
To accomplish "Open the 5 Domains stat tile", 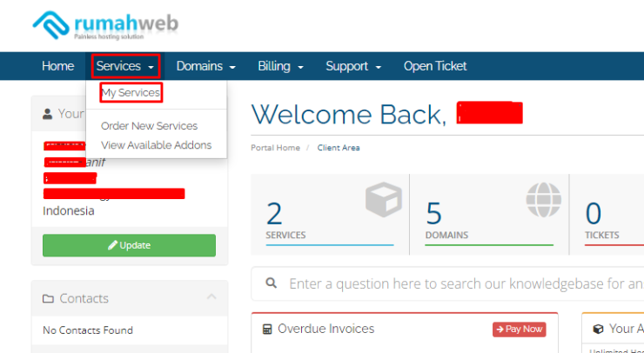I will pyautogui.click(x=489, y=214).
